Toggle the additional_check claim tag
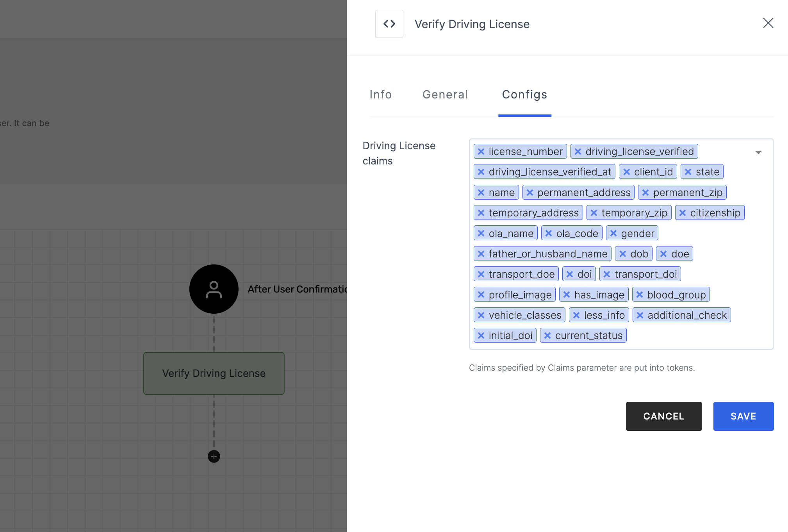 click(x=641, y=315)
